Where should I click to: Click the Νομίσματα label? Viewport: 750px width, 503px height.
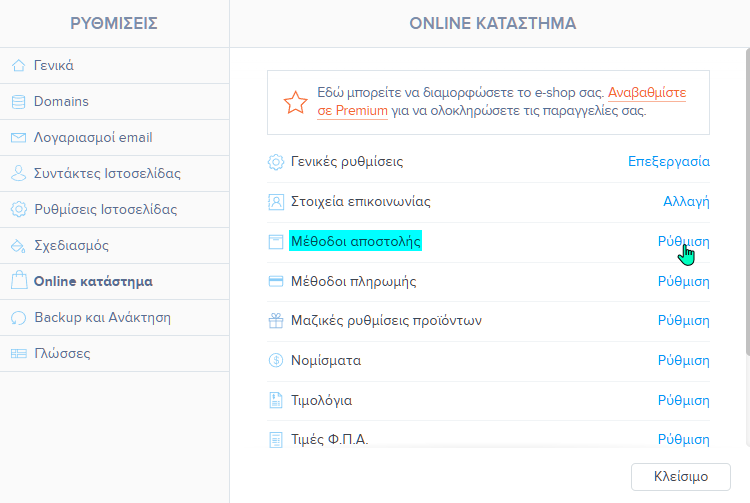click(x=326, y=360)
